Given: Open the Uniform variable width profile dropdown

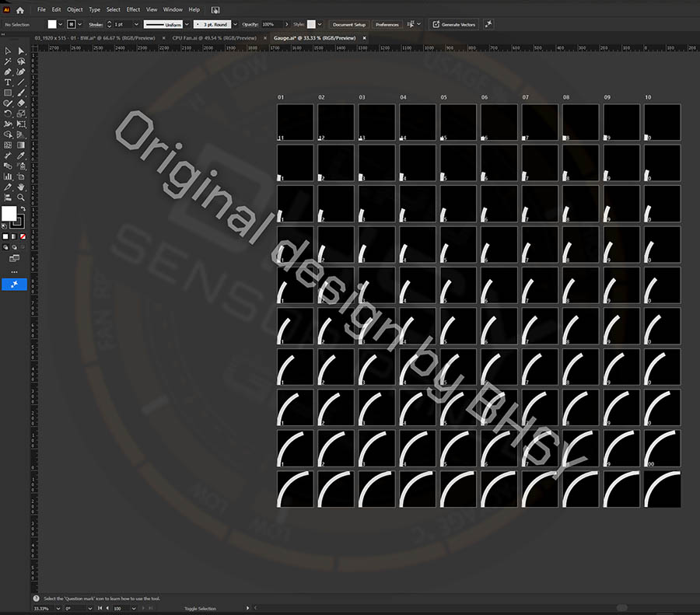Looking at the screenshot, I should (187, 25).
